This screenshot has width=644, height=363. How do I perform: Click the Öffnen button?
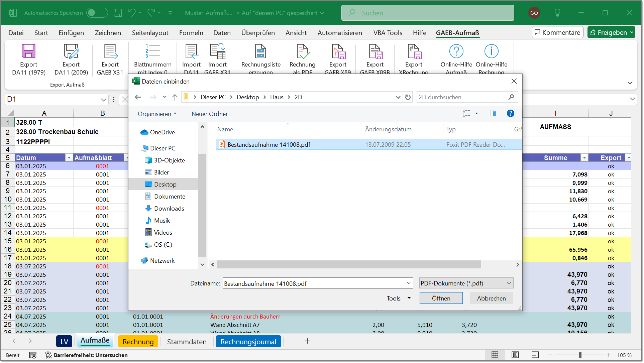pyautogui.click(x=441, y=298)
